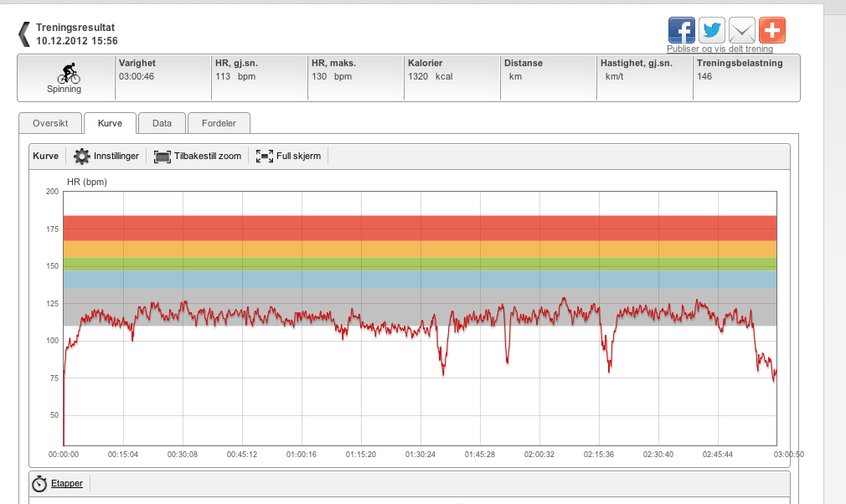The height and width of the screenshot is (504, 846).
Task: Open more sharing options plus icon
Action: pos(772,30)
